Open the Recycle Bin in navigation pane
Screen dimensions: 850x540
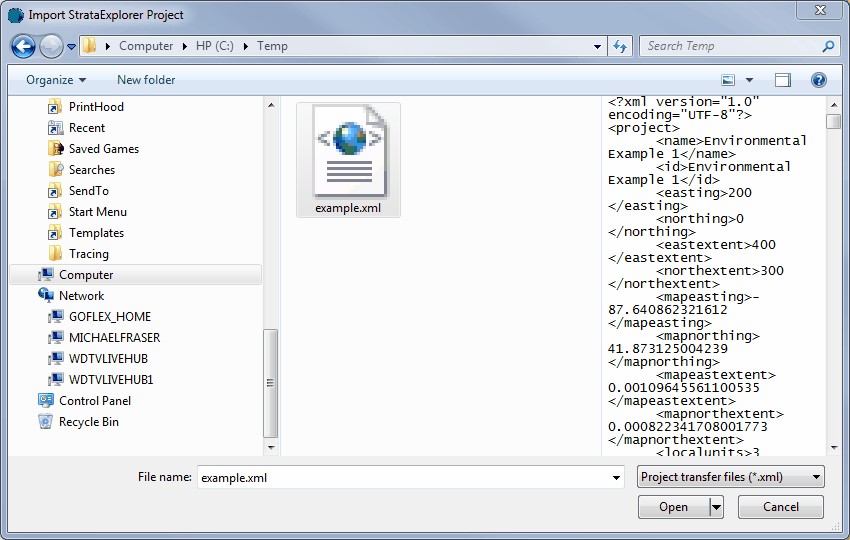point(88,422)
